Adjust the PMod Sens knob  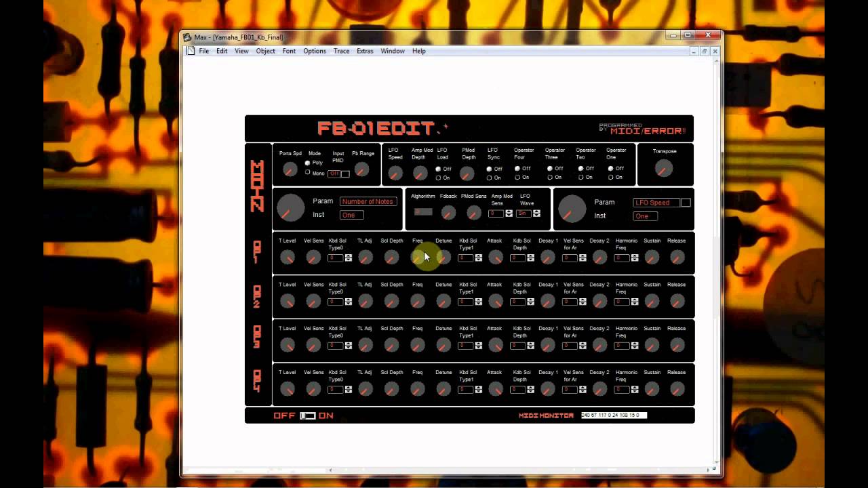pyautogui.click(x=473, y=213)
